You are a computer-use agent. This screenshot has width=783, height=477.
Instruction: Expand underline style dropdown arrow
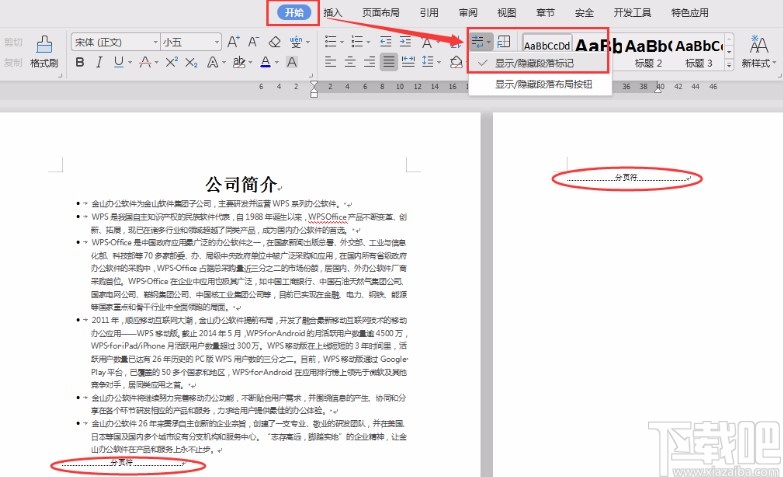130,63
